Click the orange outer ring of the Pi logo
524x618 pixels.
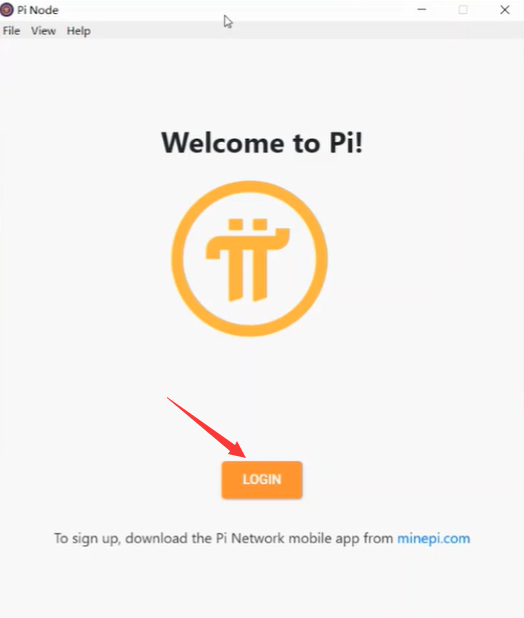(177, 259)
